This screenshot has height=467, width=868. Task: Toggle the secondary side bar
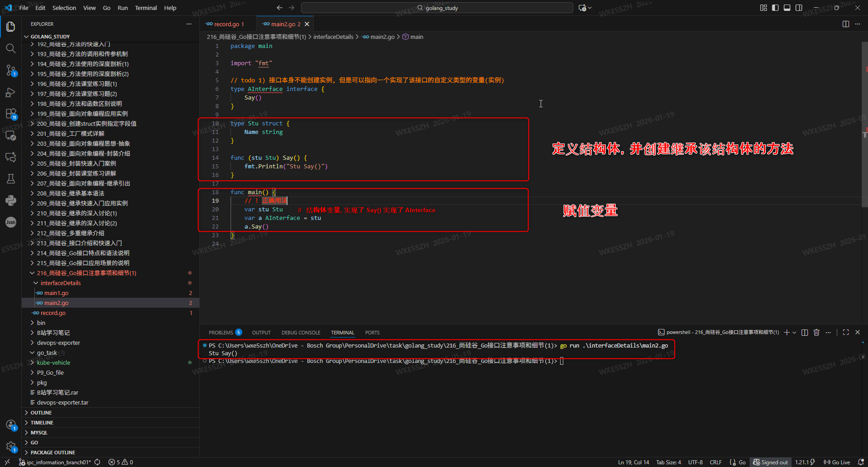(x=799, y=8)
